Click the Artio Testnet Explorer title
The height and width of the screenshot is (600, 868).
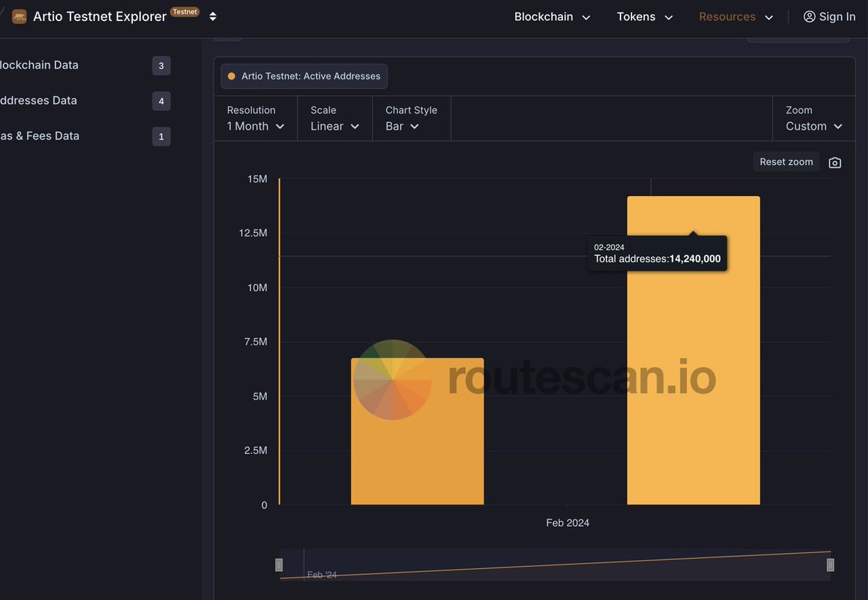point(100,17)
